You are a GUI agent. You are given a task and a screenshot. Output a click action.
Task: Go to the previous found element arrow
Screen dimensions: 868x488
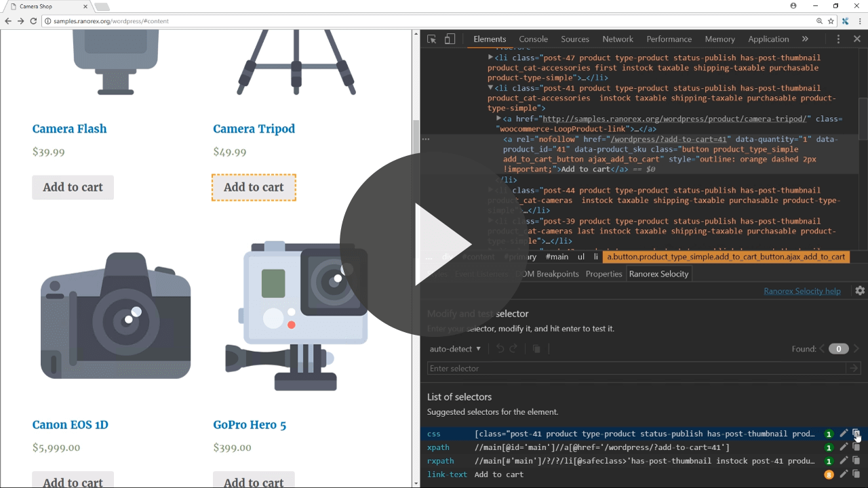click(822, 349)
